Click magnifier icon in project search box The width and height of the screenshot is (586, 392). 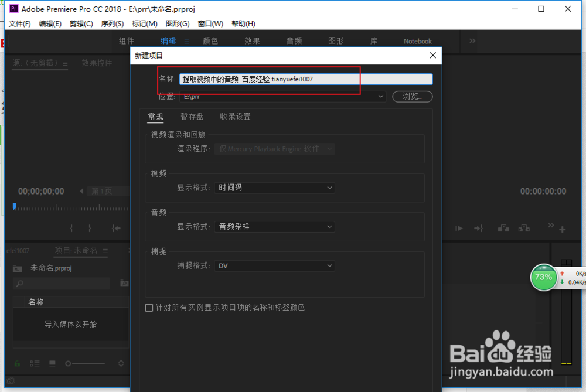pyautogui.click(x=20, y=284)
